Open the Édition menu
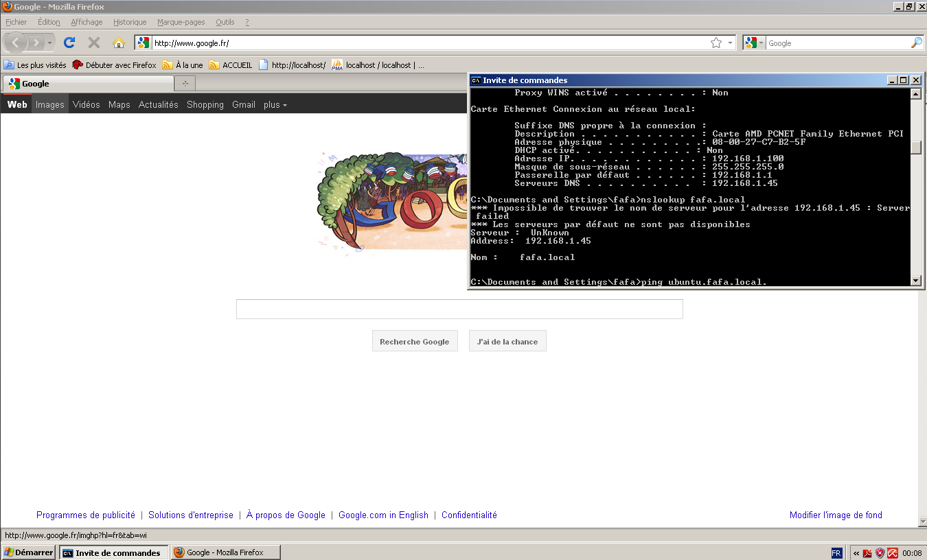Screen dimensions: 927x560 pyautogui.click(x=49, y=22)
